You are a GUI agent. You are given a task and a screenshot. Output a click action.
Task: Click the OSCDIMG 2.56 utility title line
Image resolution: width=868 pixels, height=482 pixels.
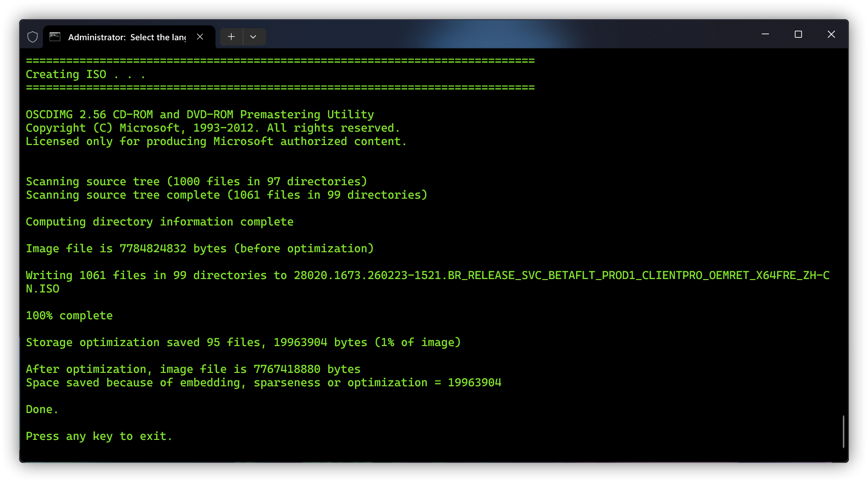click(200, 114)
